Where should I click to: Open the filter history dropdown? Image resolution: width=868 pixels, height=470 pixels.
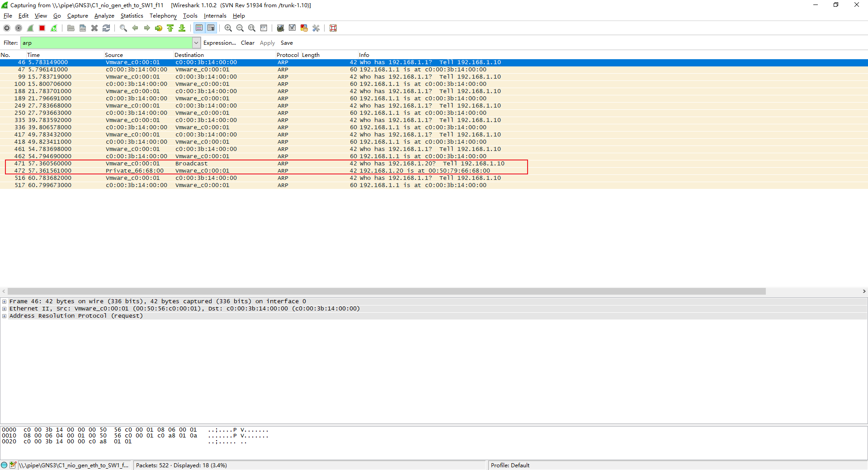tap(196, 43)
